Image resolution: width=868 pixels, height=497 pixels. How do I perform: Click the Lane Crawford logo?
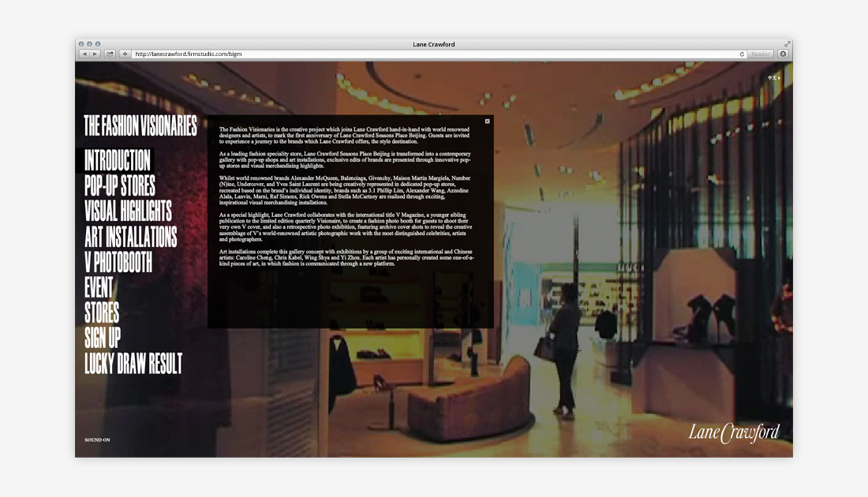(734, 432)
